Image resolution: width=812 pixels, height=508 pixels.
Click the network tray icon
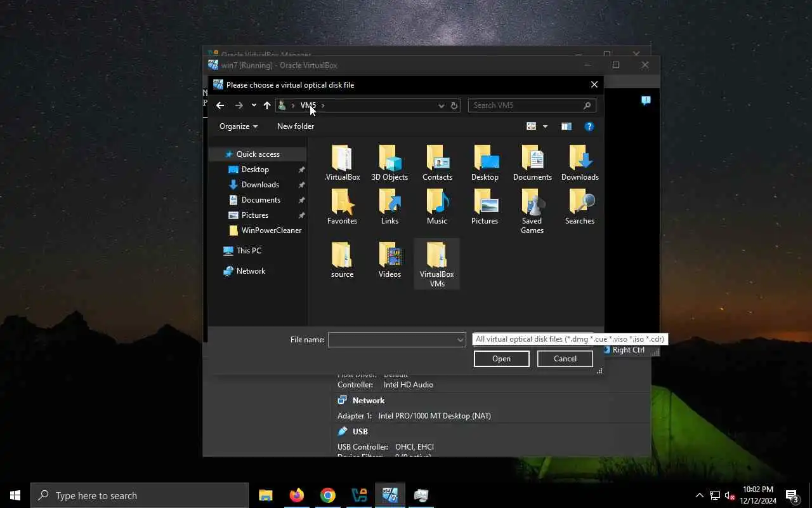(x=714, y=495)
